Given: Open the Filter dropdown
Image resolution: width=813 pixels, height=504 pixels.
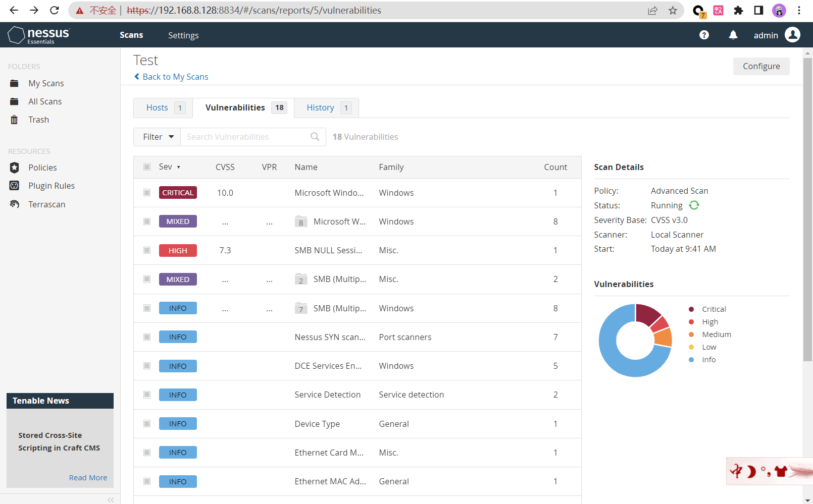Looking at the screenshot, I should (157, 137).
